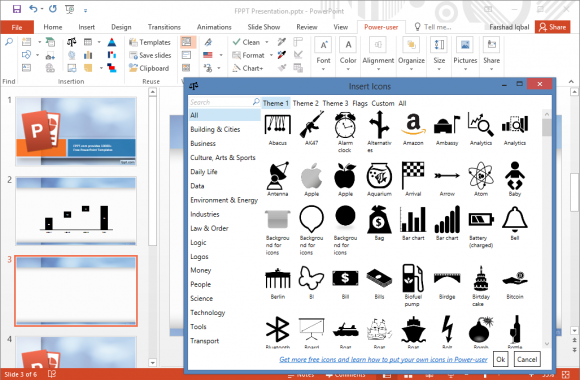The height and width of the screenshot is (380, 580).
Task: Select the Amazon logo icon
Action: coord(413,125)
